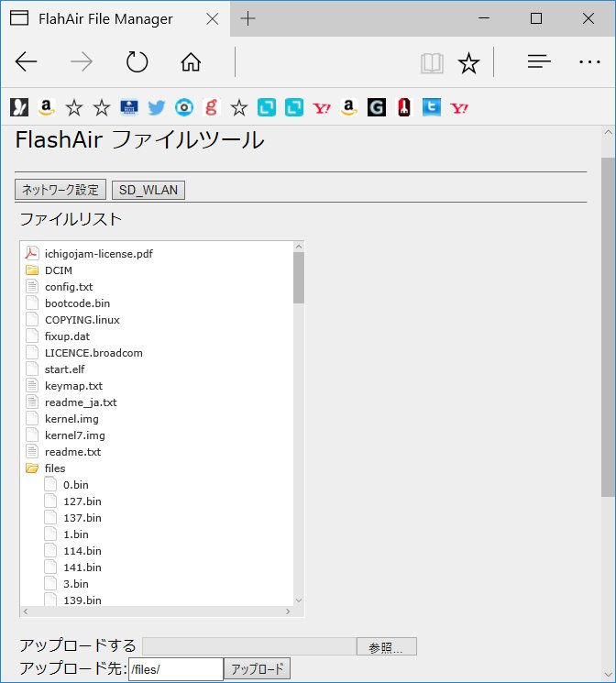Viewport: 616px width, 683px height.
Task: Click the page vertical scrollbar thumb
Action: coord(608,326)
